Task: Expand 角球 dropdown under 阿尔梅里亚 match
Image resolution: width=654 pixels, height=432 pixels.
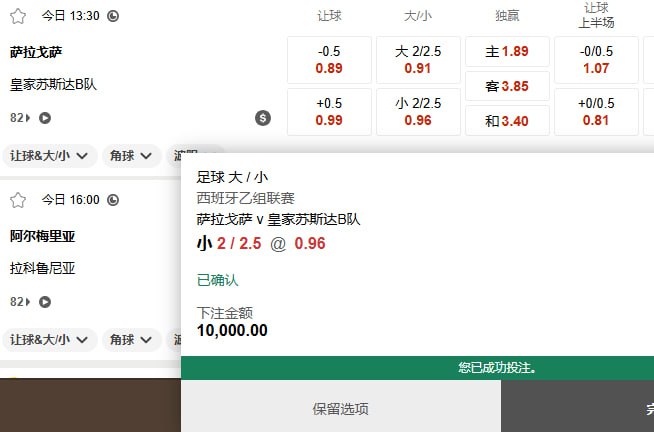Action: 133,340
